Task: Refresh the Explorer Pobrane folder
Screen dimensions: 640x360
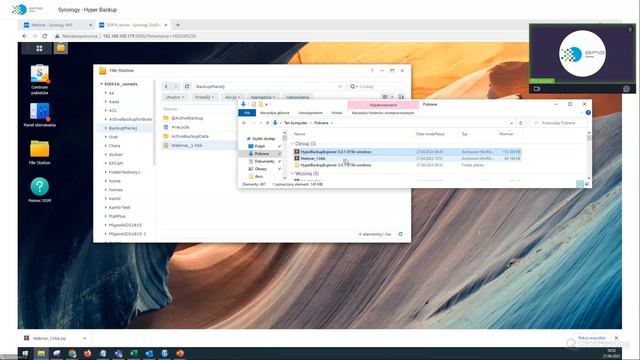Action: click(521, 123)
